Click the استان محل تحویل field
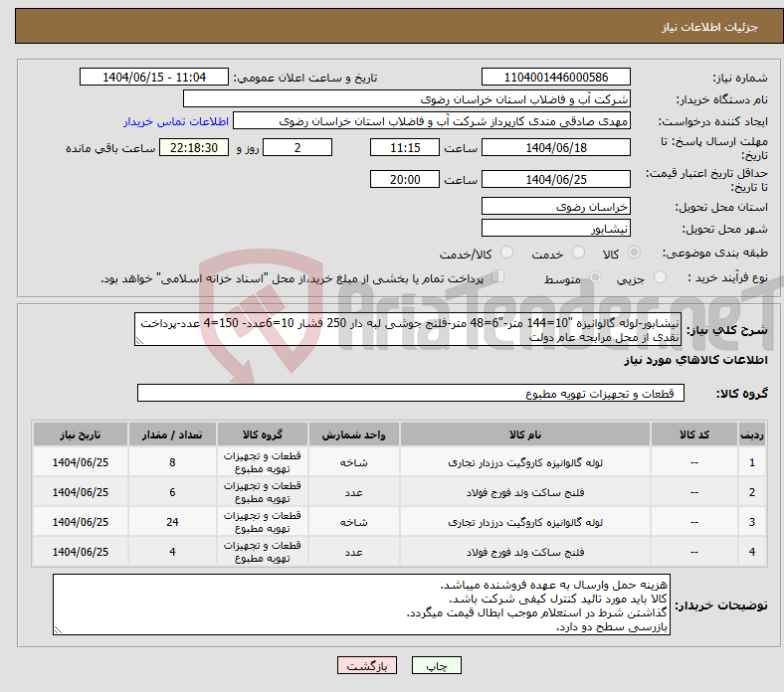The width and height of the screenshot is (784, 692). pyautogui.click(x=555, y=207)
